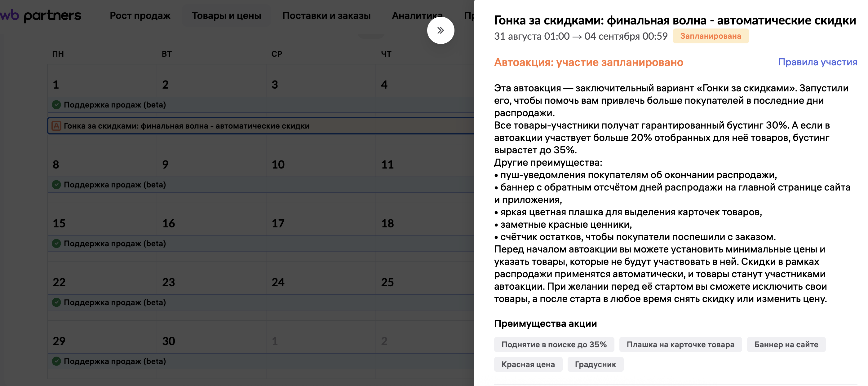
Task: Click the Преимущества акции heading
Action: click(x=545, y=324)
